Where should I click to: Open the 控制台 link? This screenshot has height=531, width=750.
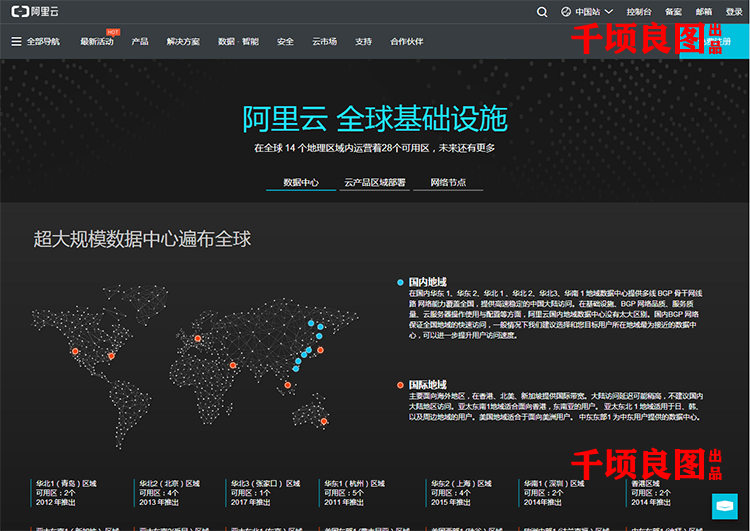click(x=639, y=11)
